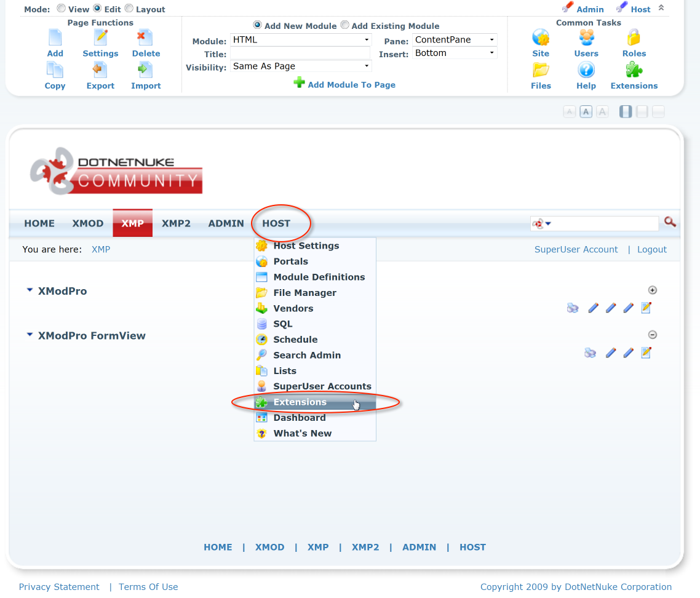Click the Export page icon
700x598 pixels.
pos(100,70)
